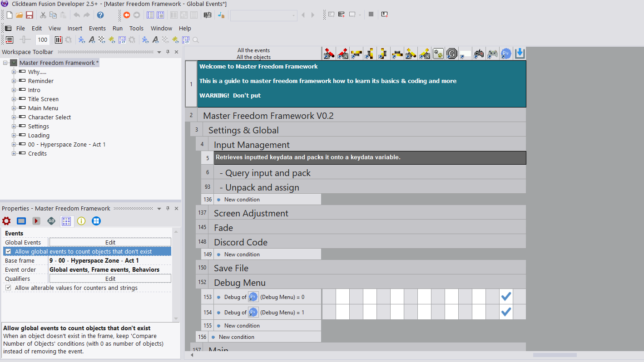Uncheck Allow global events to count objects
Screen dimensions: 644x362
pyautogui.click(x=8, y=251)
